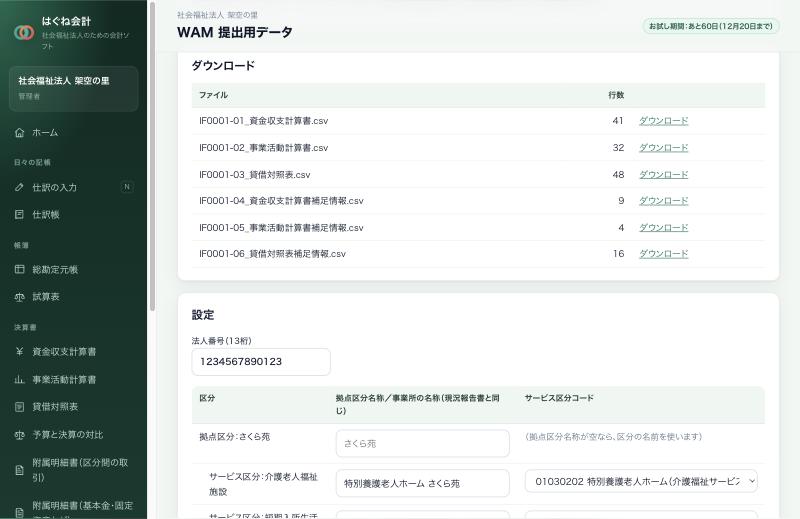
Task: Click label サービス区分:介護老人福祉施設
Action: [263, 484]
